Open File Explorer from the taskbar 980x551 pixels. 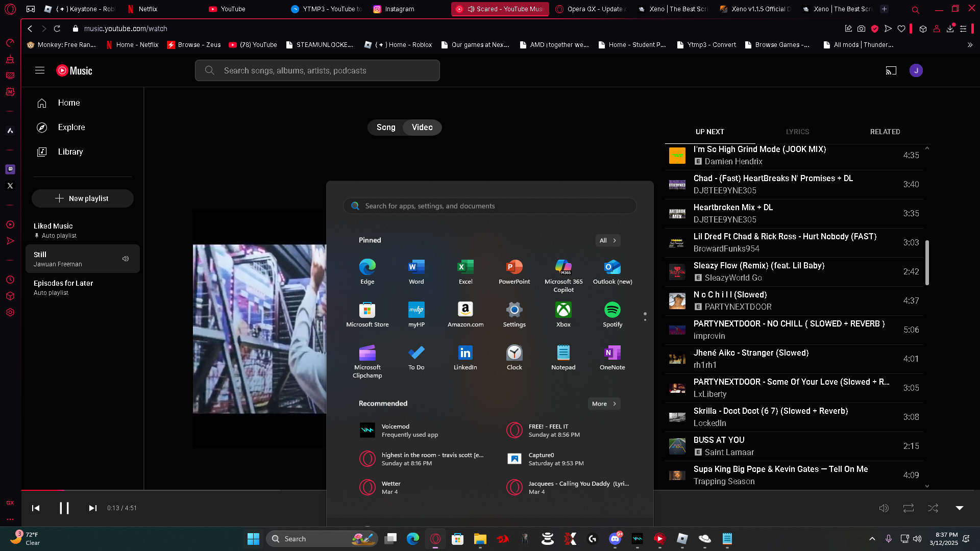point(480,539)
